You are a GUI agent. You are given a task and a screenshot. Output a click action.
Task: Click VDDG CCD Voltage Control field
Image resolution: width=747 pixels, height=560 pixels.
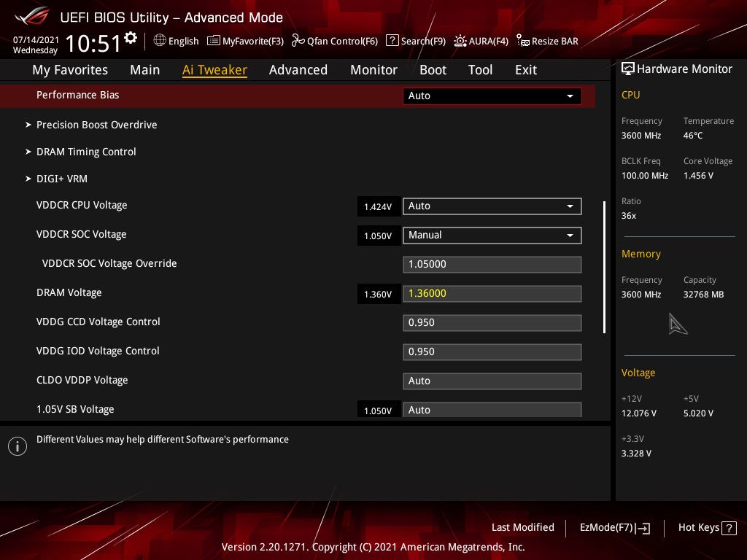tap(492, 323)
